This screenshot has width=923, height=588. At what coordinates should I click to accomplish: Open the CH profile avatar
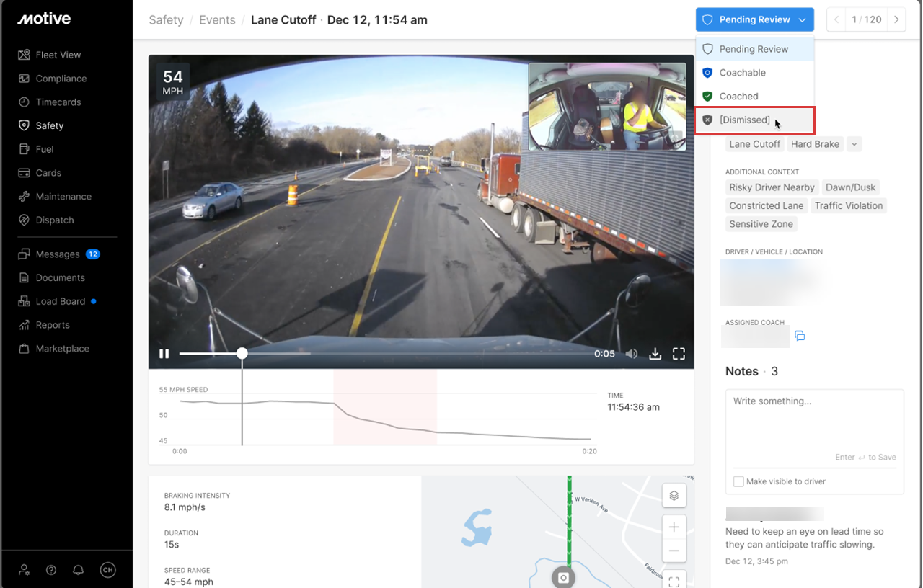107,570
